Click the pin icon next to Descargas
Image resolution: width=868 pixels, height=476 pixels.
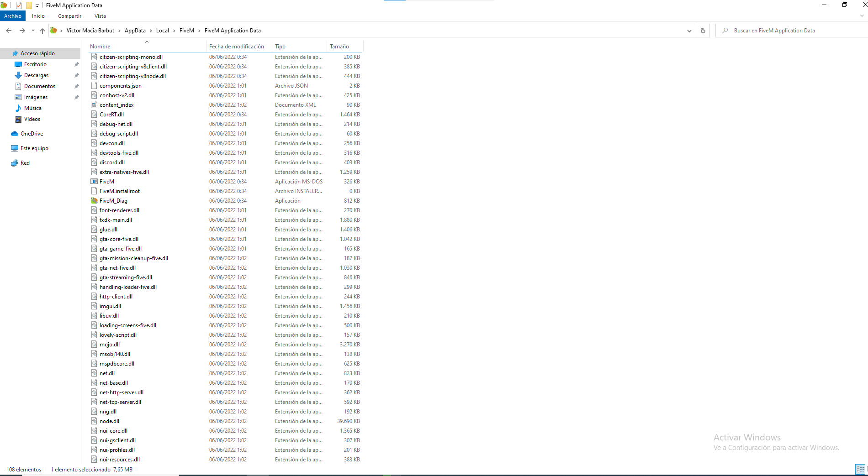click(x=76, y=75)
